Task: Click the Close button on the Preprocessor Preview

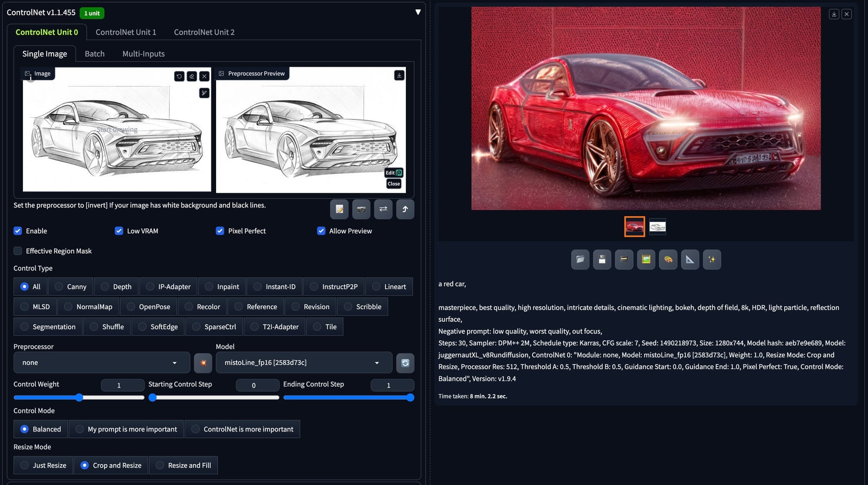Action: pos(394,184)
